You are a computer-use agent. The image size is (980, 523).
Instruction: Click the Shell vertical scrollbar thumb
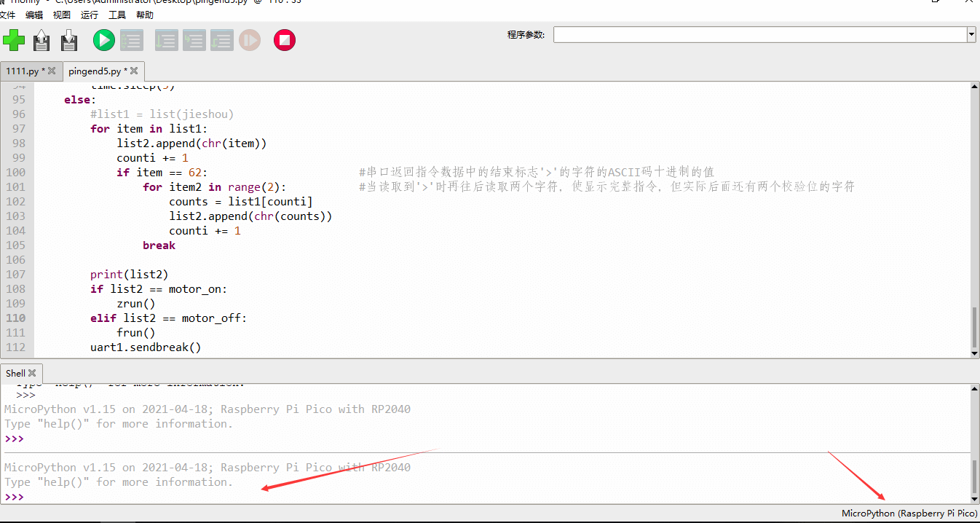(x=975, y=476)
